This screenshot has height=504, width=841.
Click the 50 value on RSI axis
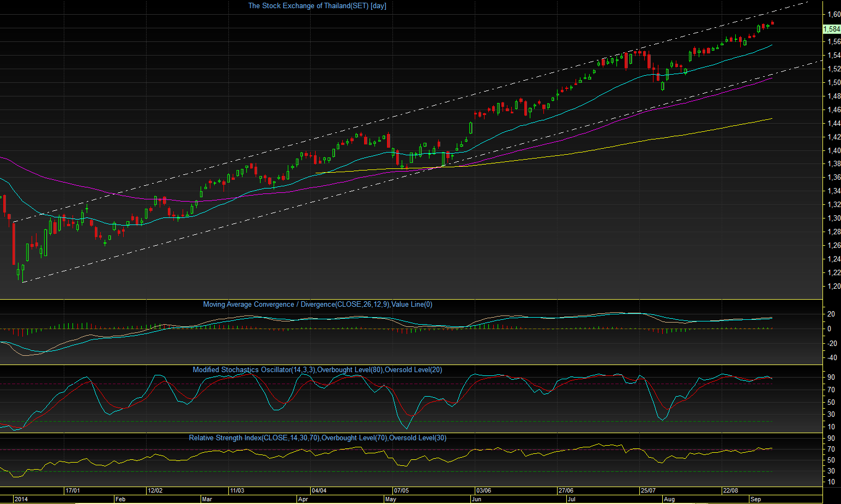[831, 460]
